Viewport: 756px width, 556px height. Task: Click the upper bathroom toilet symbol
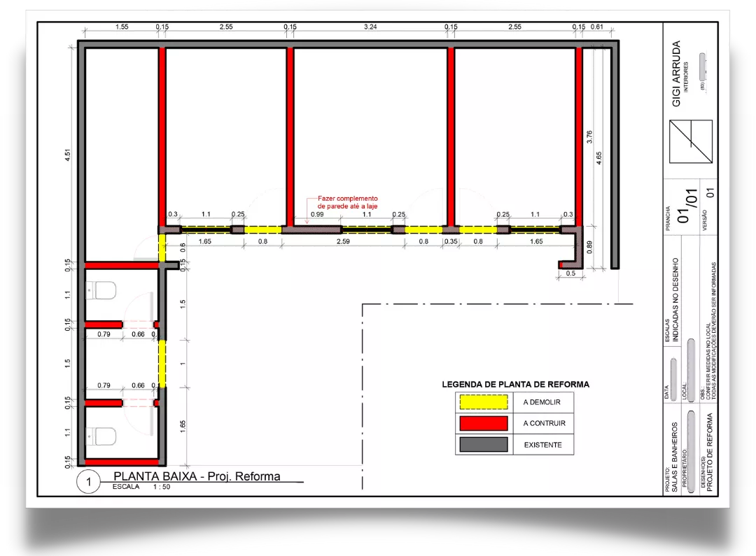pos(101,290)
